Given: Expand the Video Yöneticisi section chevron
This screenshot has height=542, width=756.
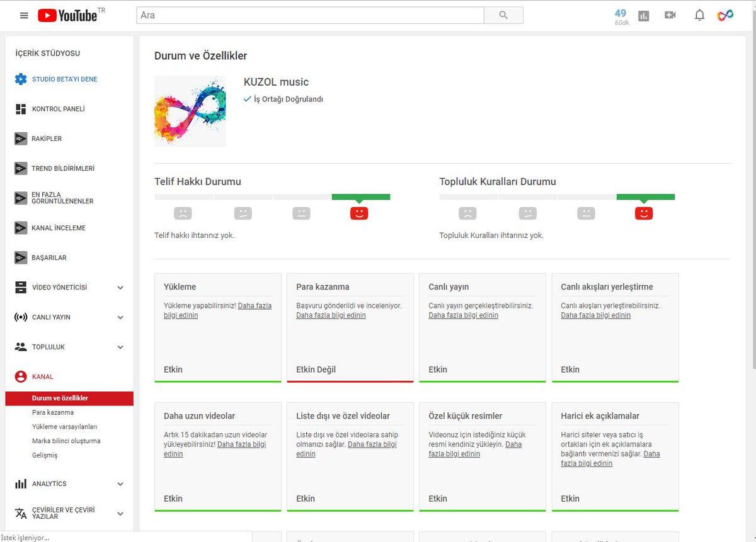Looking at the screenshot, I should coord(120,288).
